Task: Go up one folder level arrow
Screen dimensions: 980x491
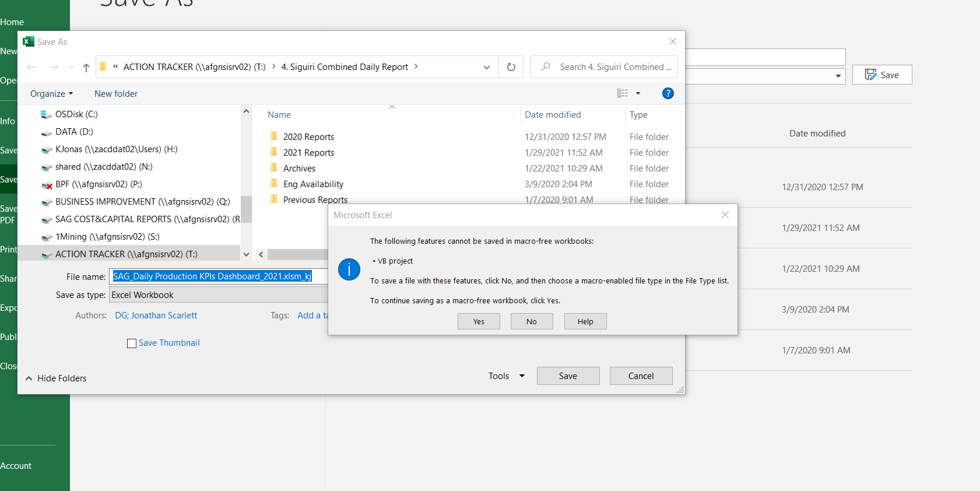Action: pyautogui.click(x=86, y=68)
